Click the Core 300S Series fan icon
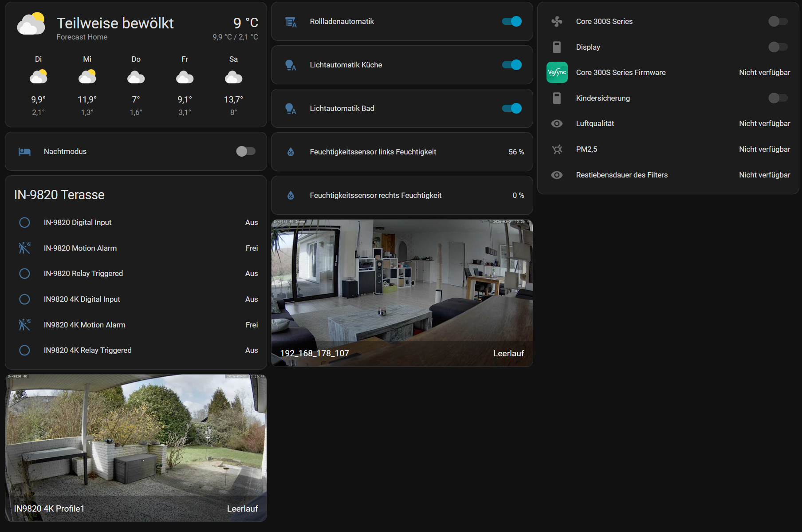Screen dimensions: 802x532 tap(557, 22)
